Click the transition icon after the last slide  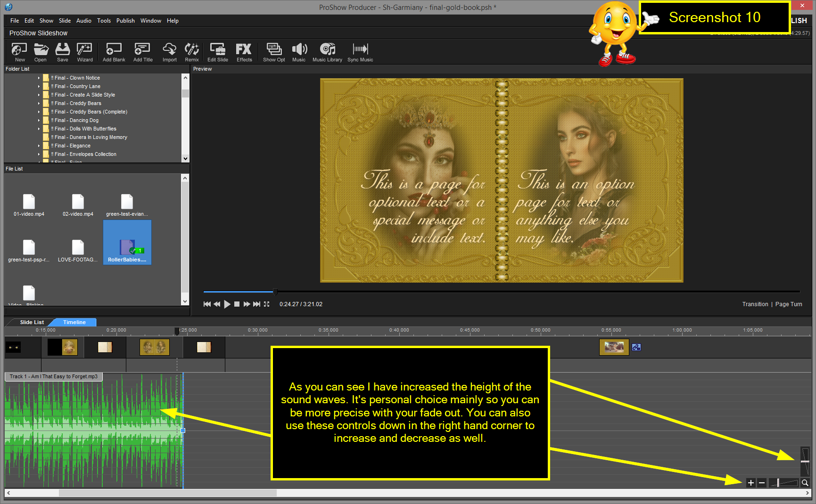[x=636, y=348]
